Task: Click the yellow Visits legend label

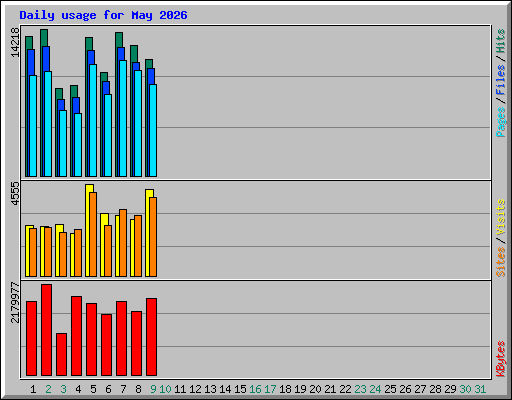Action: coord(500,218)
